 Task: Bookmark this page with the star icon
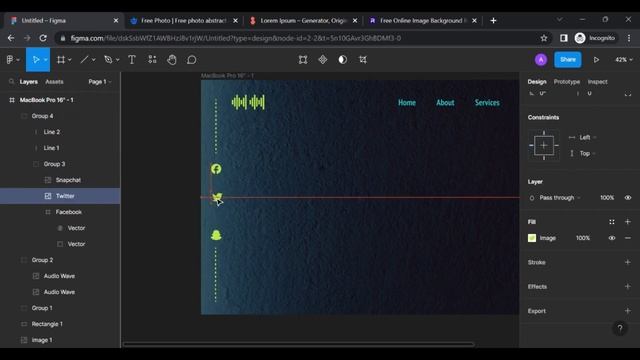click(x=544, y=38)
